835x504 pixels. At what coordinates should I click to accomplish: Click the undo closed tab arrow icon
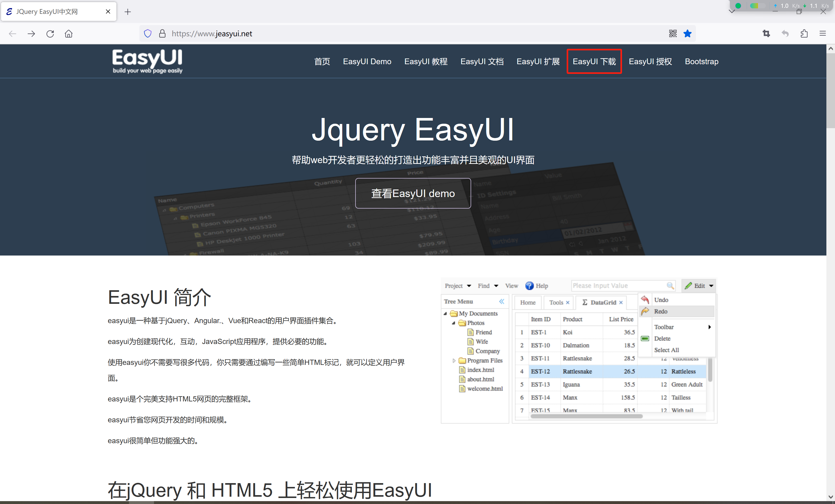[x=785, y=34]
